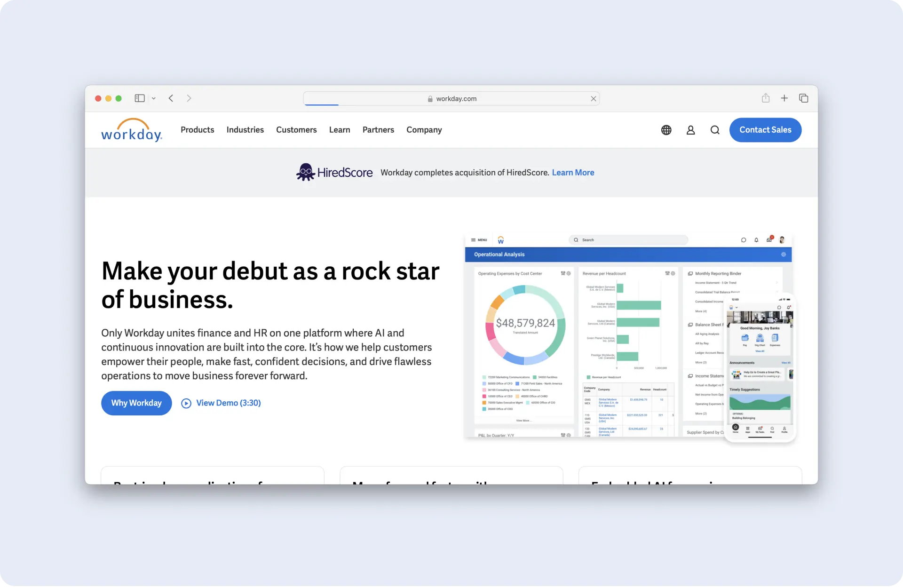
Task: Toggle the Safari sidebar icon
Action: (140, 98)
